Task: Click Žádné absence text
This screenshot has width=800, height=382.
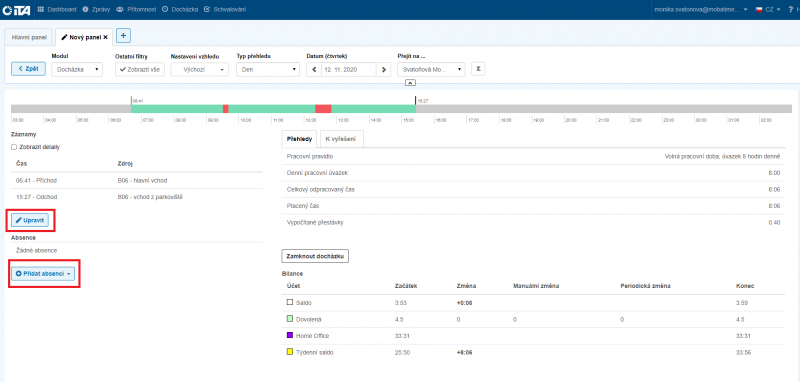Action: (36, 250)
